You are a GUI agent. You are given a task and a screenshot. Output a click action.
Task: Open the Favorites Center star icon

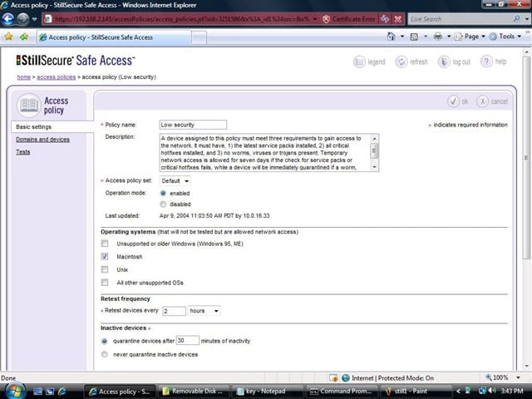[x=9, y=37]
